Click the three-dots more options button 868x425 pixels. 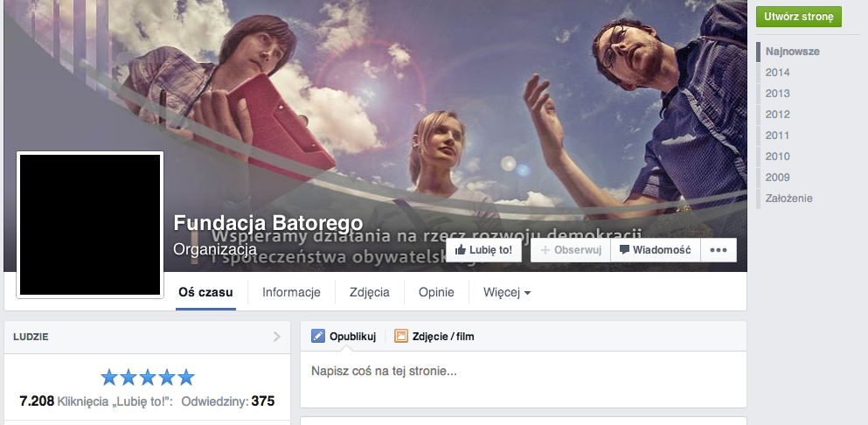click(x=719, y=250)
